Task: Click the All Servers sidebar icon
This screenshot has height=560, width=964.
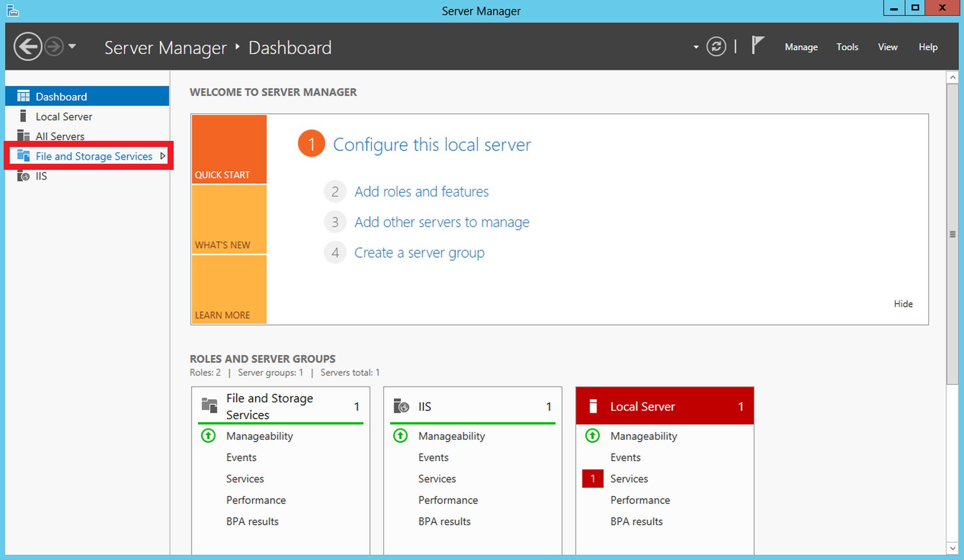Action: point(23,136)
